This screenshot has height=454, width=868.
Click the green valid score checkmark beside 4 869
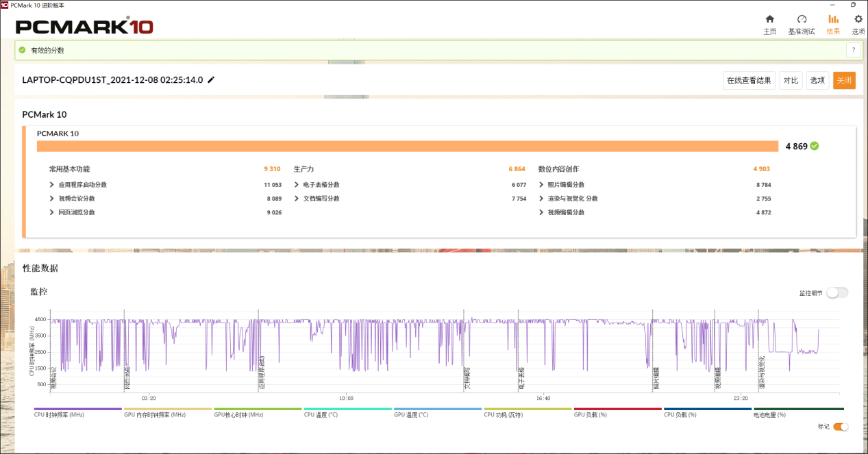pos(814,146)
